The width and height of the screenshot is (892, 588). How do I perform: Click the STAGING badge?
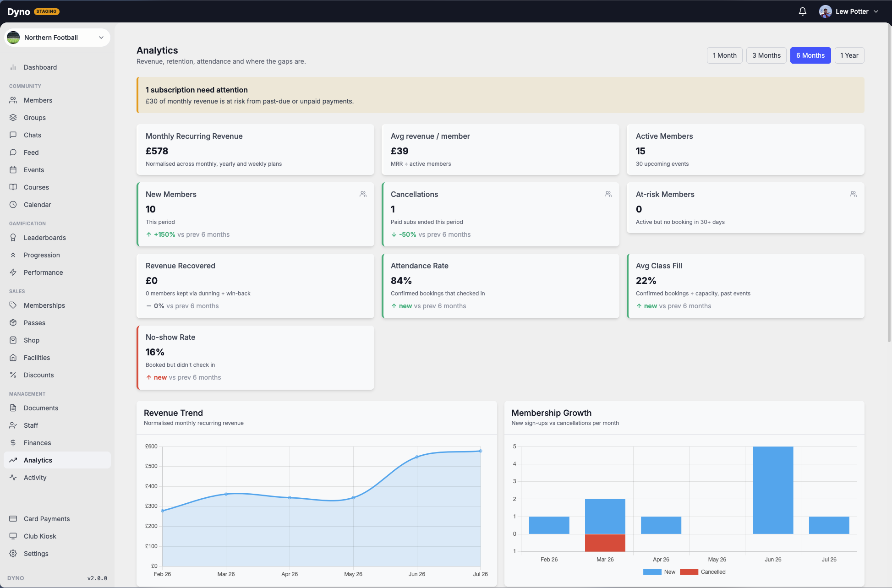click(46, 11)
